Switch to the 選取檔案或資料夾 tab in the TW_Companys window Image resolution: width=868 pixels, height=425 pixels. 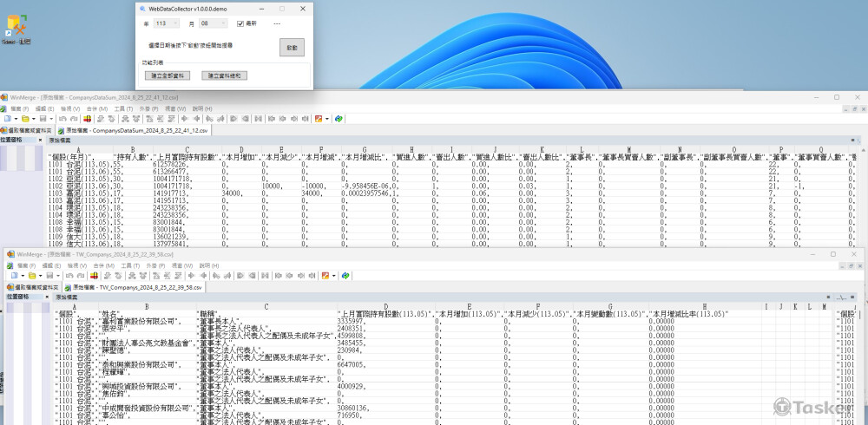(x=36, y=286)
